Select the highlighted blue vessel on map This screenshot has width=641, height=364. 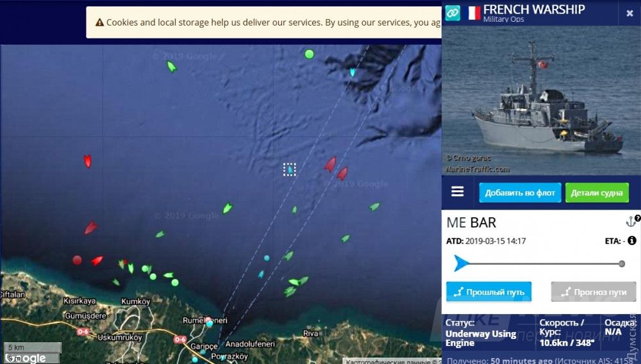(x=290, y=169)
